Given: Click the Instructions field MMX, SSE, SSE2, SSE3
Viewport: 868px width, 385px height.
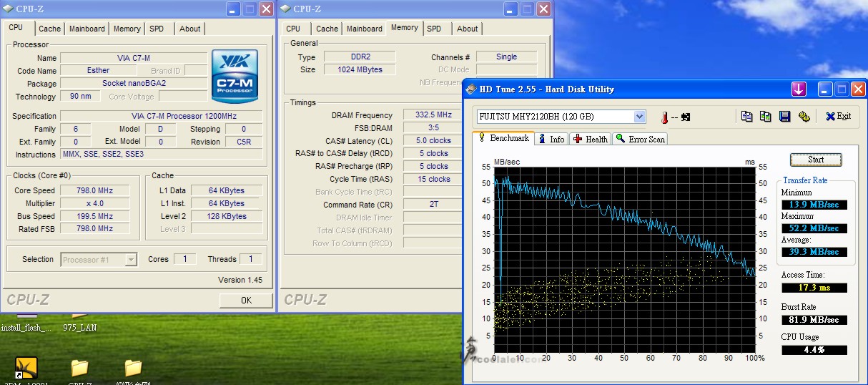Looking at the screenshot, I should tap(161, 154).
